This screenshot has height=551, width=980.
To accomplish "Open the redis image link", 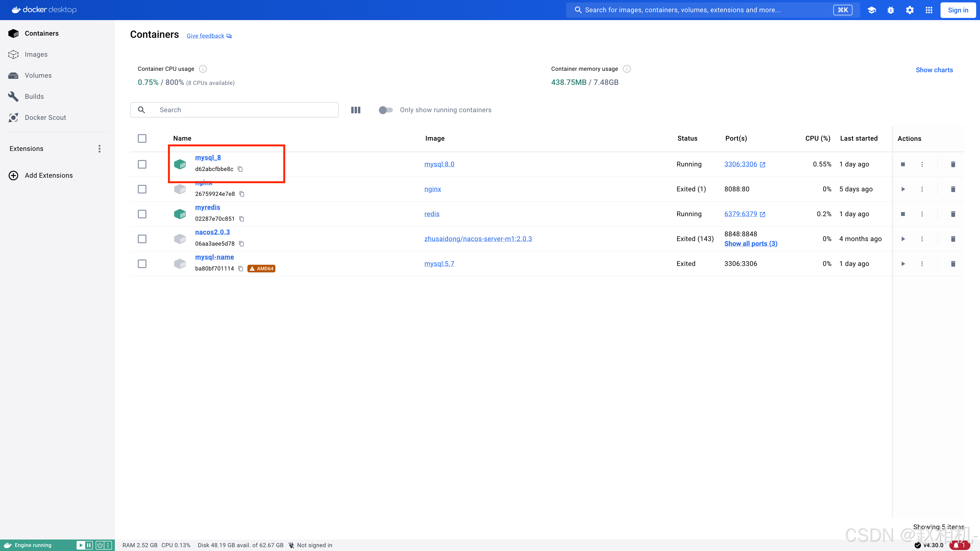I will 432,214.
